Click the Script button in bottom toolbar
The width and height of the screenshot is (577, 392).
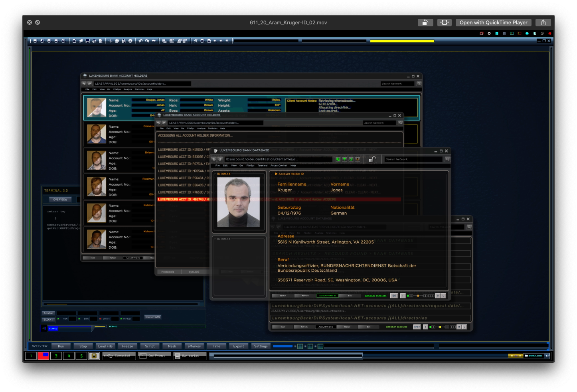coord(150,346)
